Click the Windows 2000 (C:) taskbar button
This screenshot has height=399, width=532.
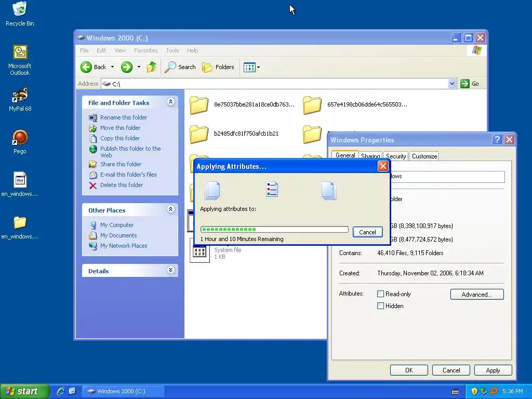[124, 391]
